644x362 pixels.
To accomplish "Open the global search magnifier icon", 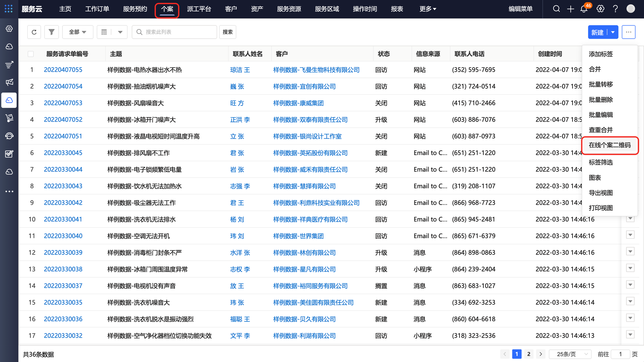I will tap(556, 9).
